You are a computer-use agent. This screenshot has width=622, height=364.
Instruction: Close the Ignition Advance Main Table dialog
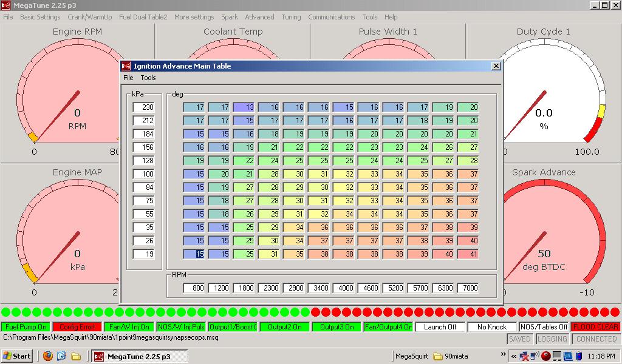click(496, 66)
